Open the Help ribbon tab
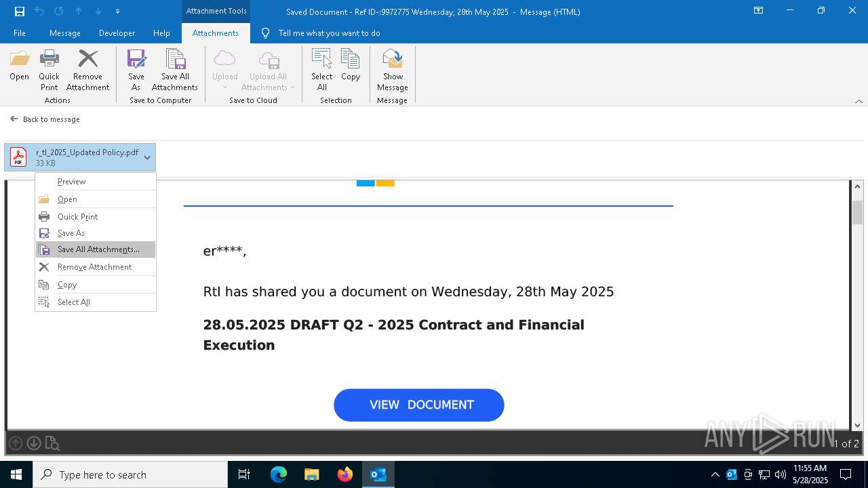This screenshot has height=488, width=868. 161,33
